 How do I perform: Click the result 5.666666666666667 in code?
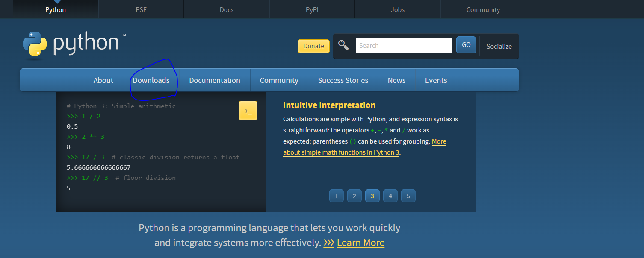pyautogui.click(x=99, y=167)
